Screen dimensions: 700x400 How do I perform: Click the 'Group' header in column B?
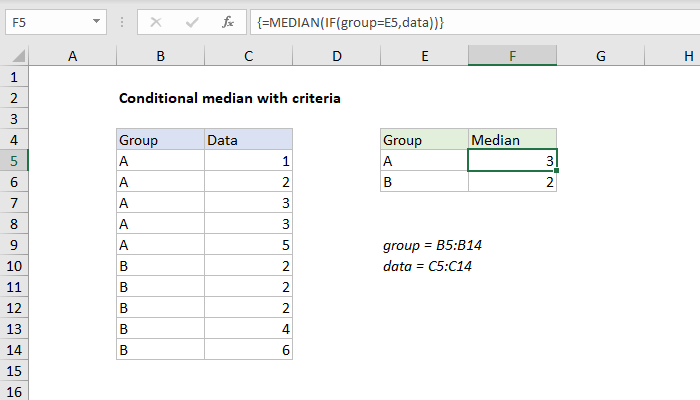(160, 140)
